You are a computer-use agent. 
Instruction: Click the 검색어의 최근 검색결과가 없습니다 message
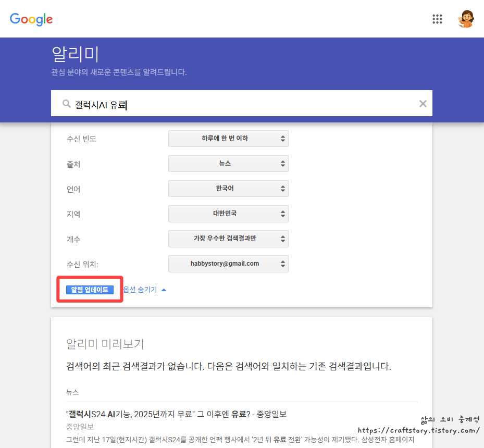pos(229,366)
